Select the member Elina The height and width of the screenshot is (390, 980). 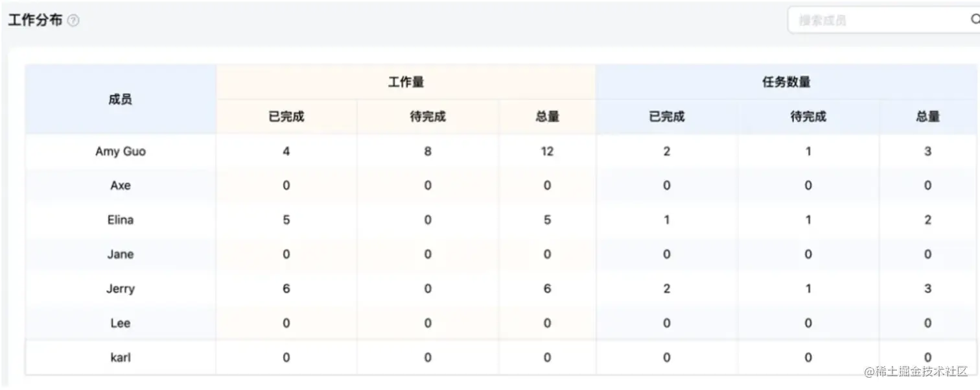(120, 219)
